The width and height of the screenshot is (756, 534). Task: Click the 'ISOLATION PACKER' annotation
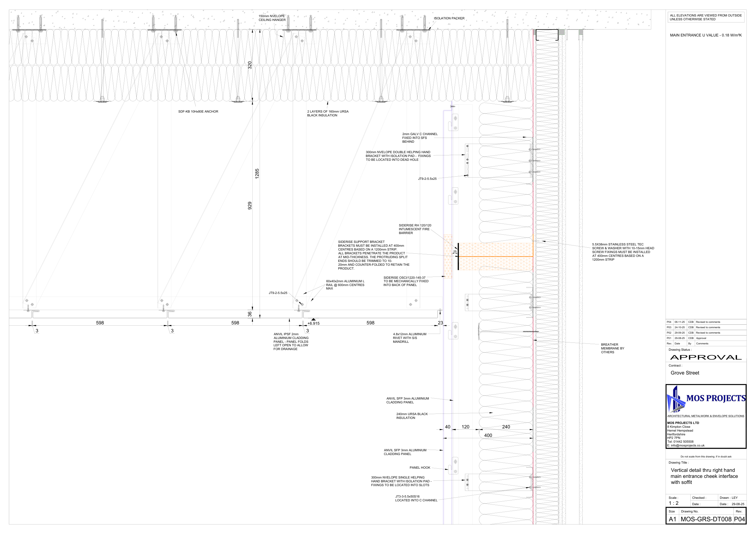[449, 18]
